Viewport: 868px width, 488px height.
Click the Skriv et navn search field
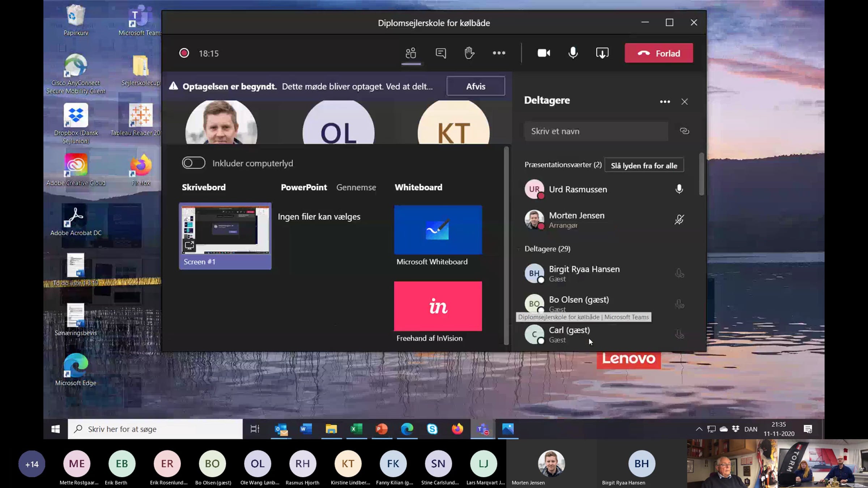596,131
